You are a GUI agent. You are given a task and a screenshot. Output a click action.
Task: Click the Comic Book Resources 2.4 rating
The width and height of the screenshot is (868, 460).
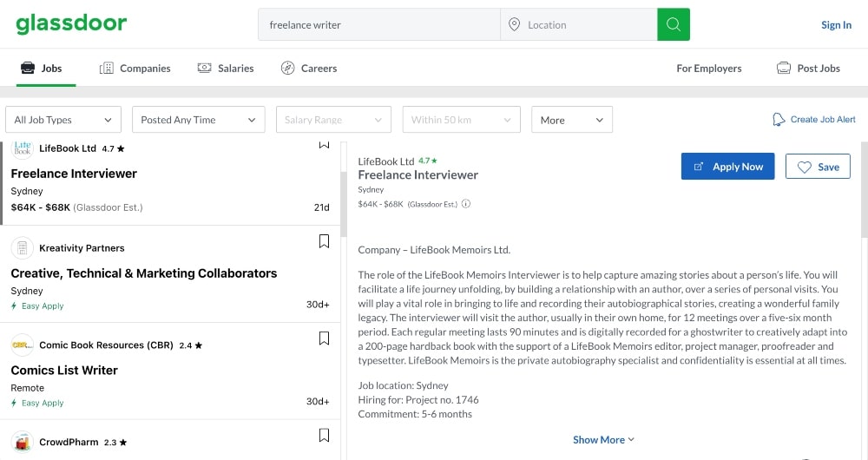(190, 345)
